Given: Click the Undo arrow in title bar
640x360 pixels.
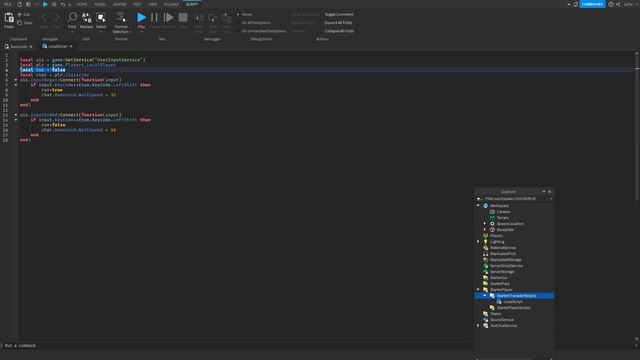Looking at the screenshot, I should (x=62, y=4).
